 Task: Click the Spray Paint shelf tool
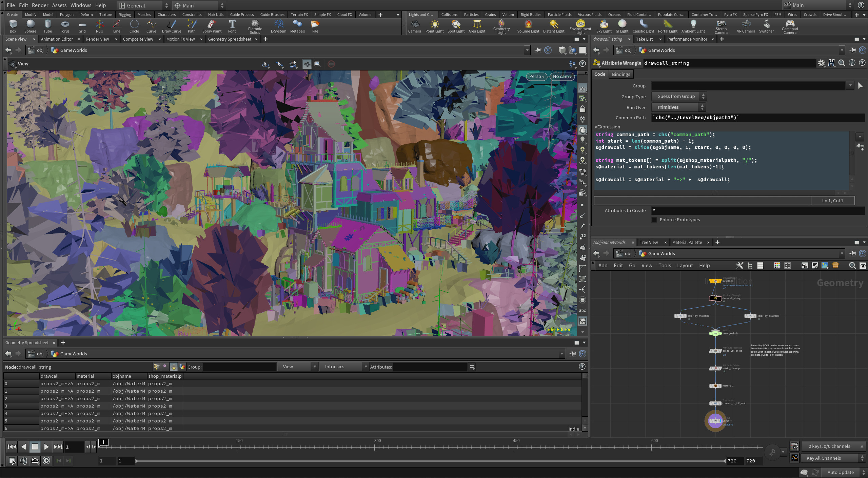click(x=212, y=26)
